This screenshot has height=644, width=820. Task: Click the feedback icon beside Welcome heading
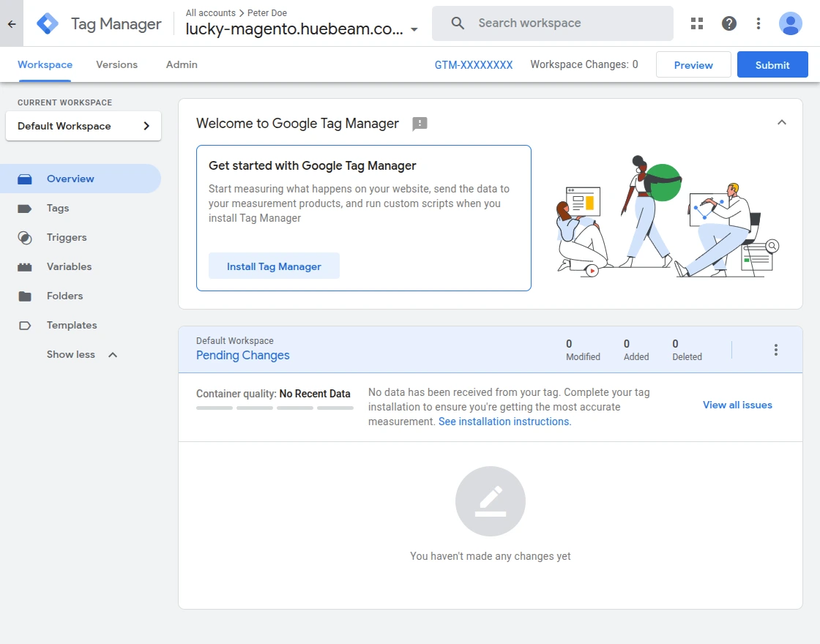pos(420,124)
